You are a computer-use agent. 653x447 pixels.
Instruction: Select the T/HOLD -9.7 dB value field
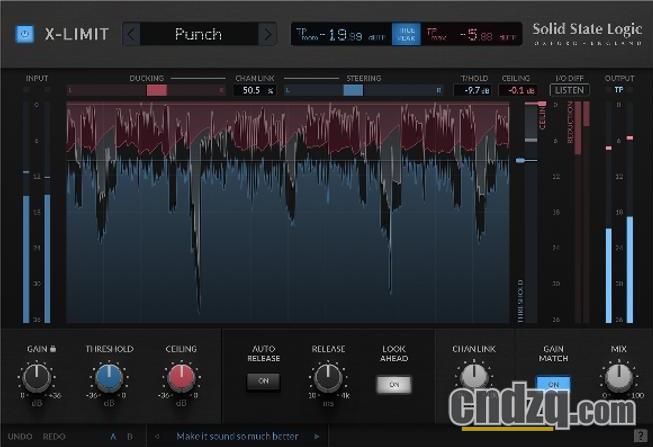click(x=473, y=90)
